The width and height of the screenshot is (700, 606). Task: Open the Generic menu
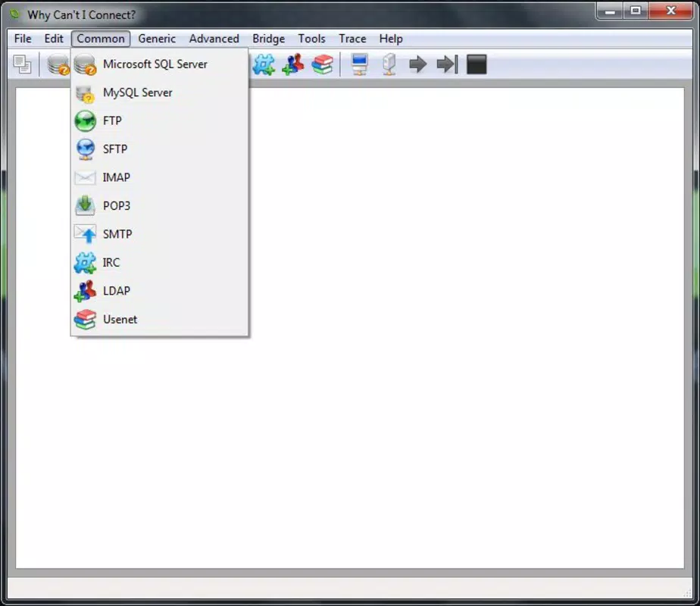point(157,39)
